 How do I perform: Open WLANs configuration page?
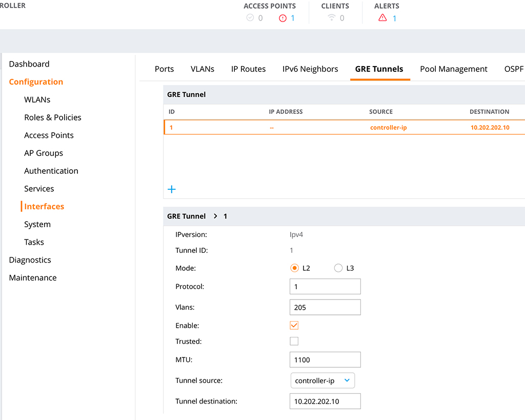coord(37,99)
